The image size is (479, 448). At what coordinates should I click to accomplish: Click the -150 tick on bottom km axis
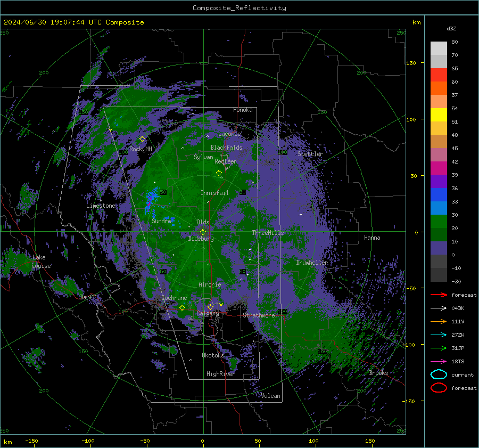(31, 441)
